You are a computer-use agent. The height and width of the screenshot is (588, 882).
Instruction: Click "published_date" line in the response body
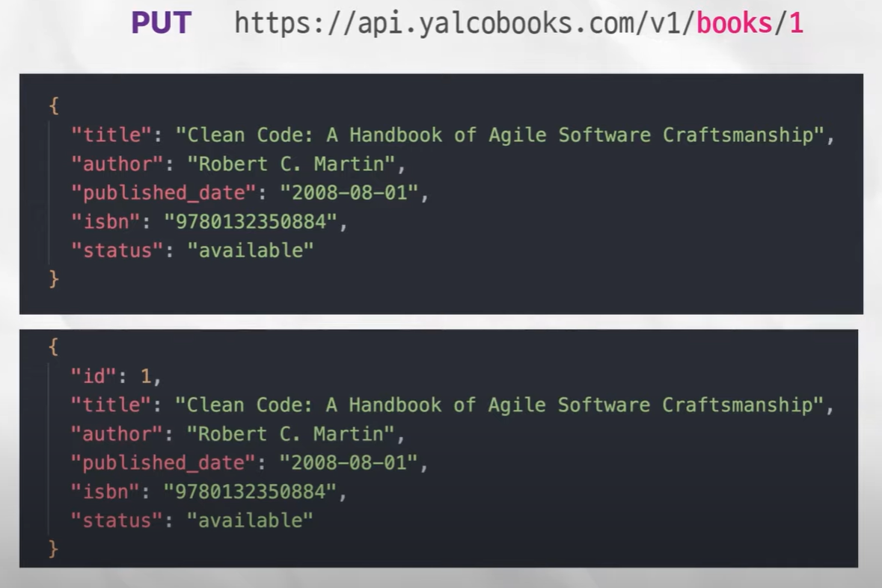click(x=249, y=463)
